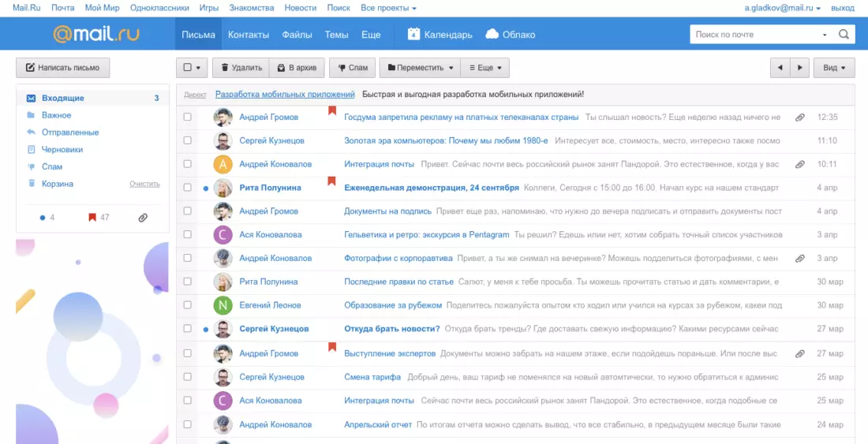Click the Очистить link beside Корзина

tap(144, 184)
